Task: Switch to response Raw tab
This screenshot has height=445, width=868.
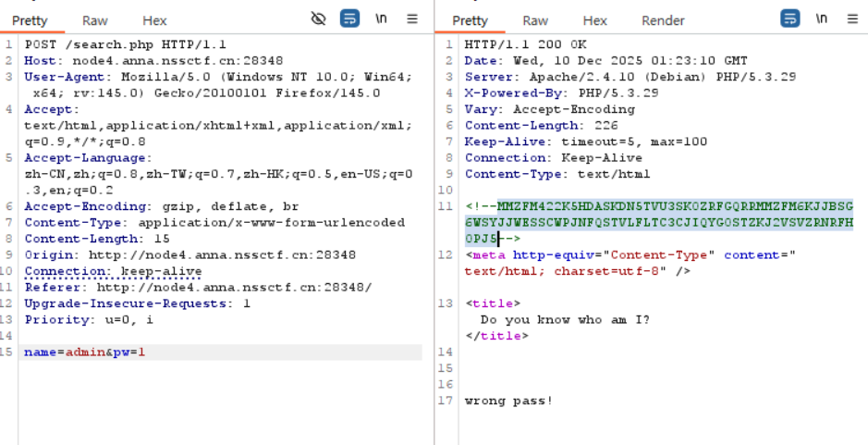Action: coord(535,21)
